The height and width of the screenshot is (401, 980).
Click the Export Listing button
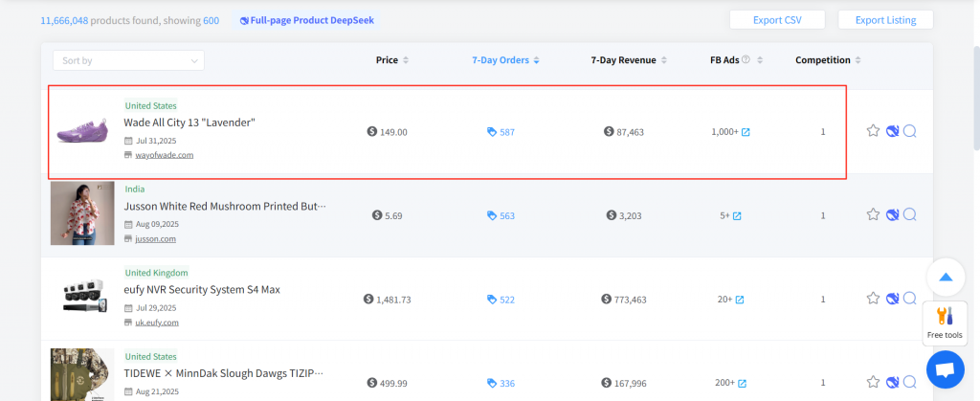coord(884,20)
